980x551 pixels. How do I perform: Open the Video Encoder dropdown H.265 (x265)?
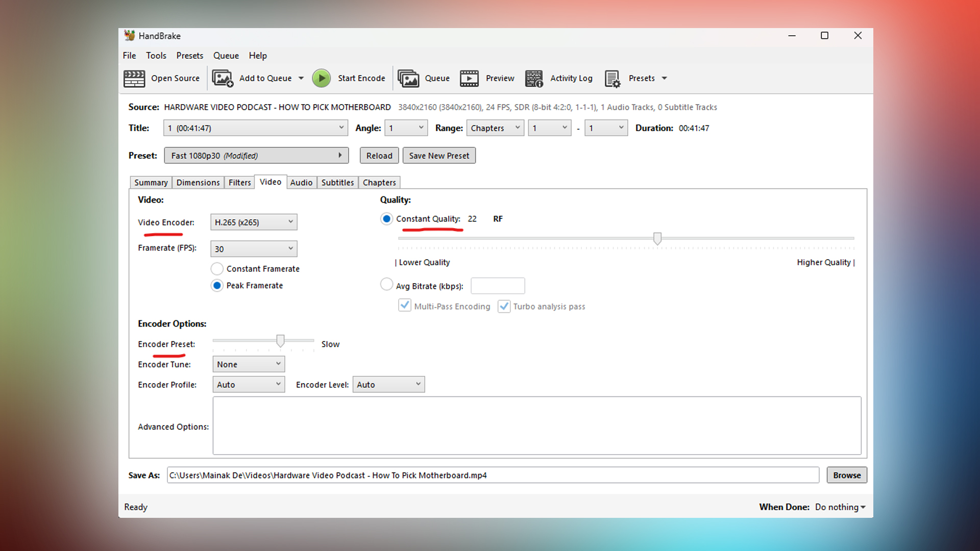[254, 222]
